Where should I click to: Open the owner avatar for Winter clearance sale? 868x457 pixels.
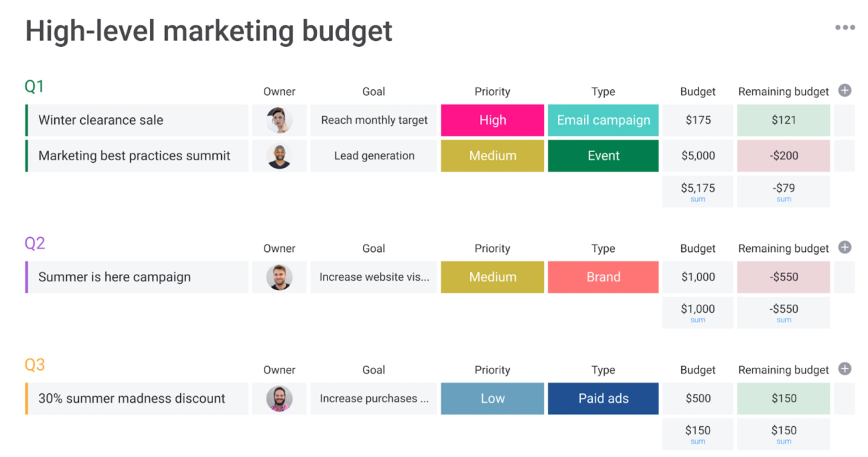tap(279, 120)
